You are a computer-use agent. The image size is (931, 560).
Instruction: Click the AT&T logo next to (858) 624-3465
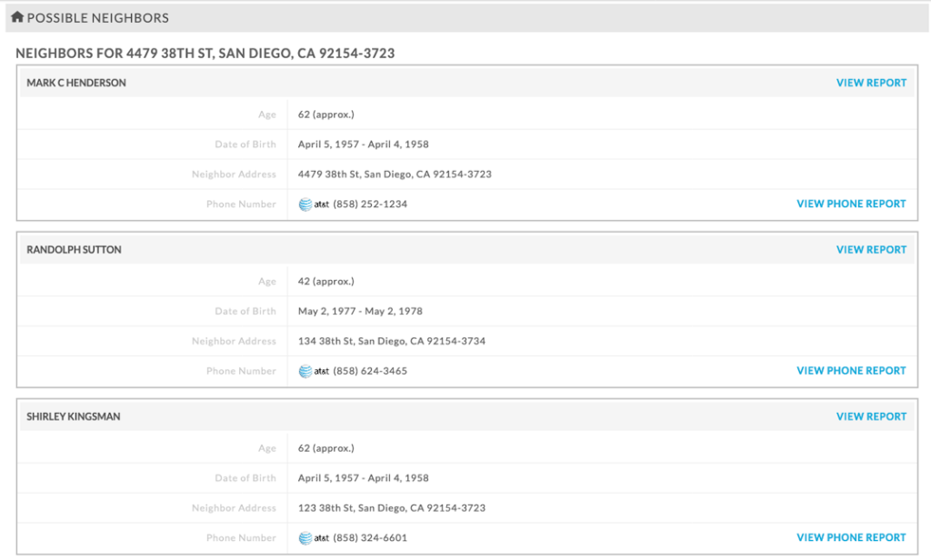314,371
